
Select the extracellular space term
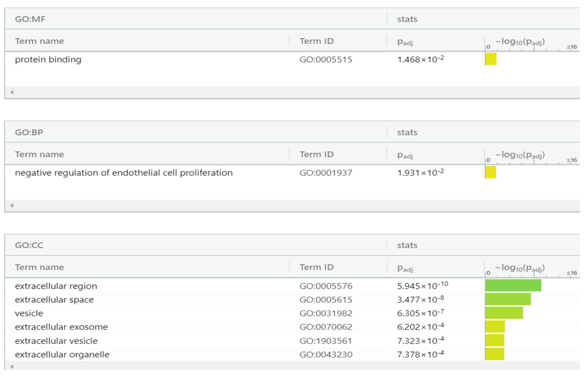[54, 300]
